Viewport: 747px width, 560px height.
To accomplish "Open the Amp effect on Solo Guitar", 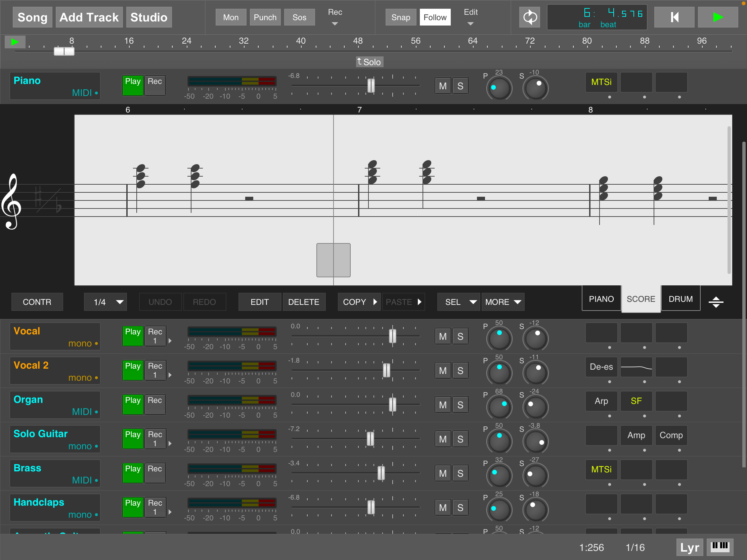I will tap(636, 435).
